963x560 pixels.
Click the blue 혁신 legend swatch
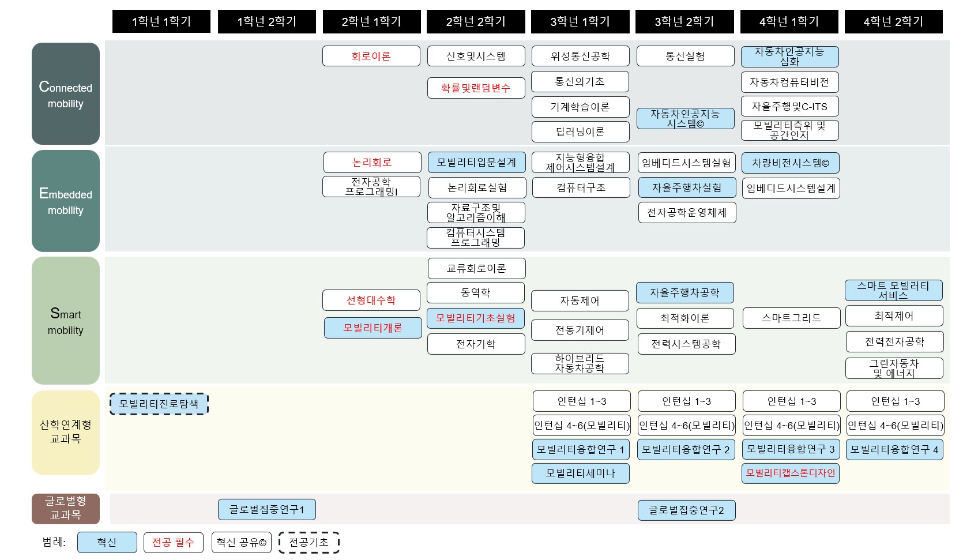(107, 543)
